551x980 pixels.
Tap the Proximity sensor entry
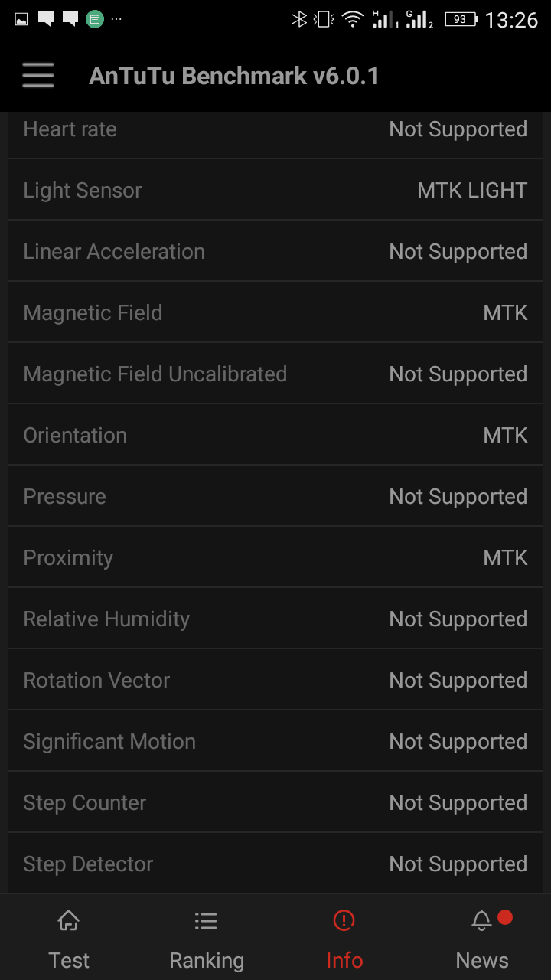pos(275,557)
